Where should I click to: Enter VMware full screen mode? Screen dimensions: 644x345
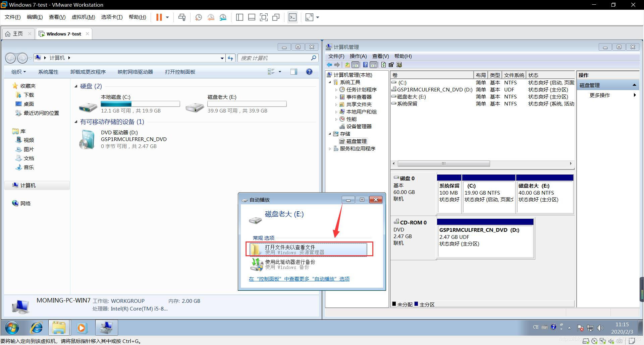pyautogui.click(x=264, y=17)
